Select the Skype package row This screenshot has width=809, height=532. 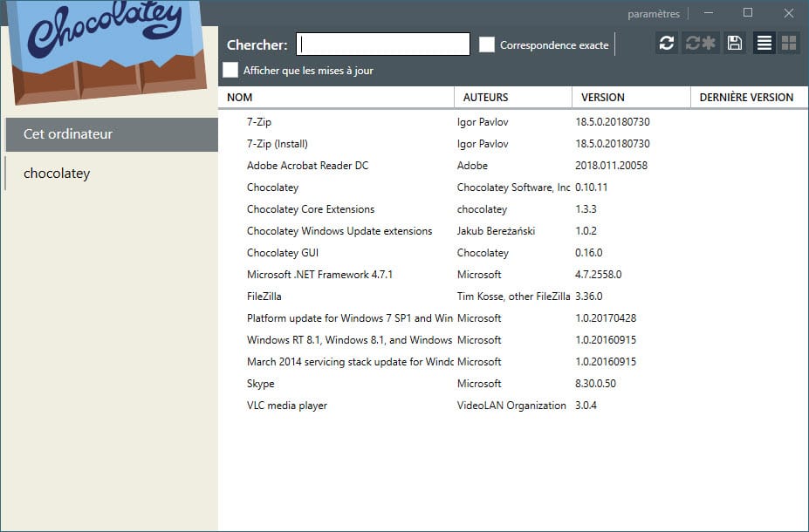513,384
